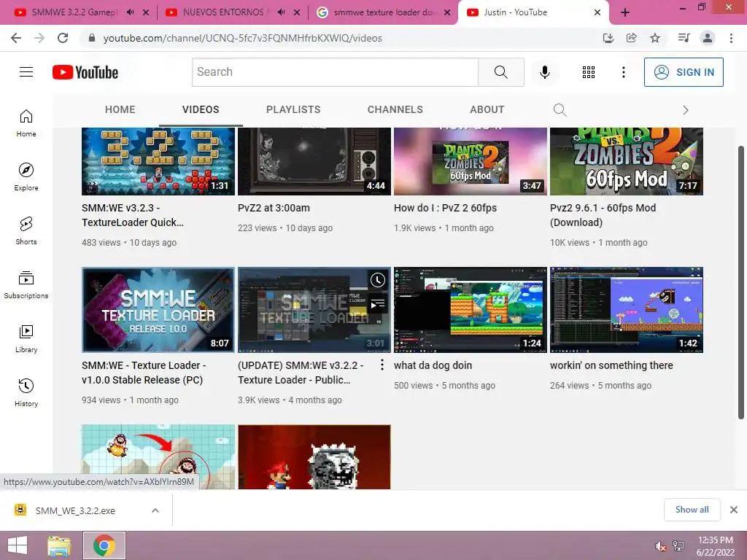Open the YouTube hamburger guide menu
Image resolution: width=747 pixels, height=560 pixels.
tap(26, 72)
